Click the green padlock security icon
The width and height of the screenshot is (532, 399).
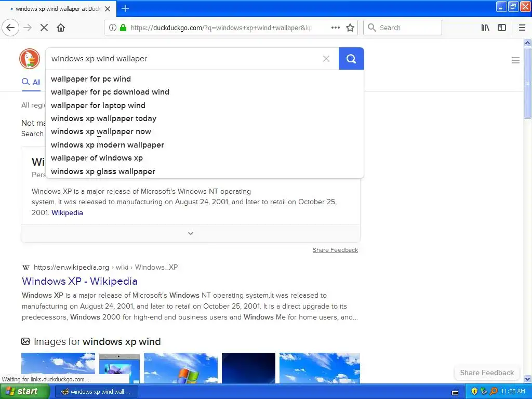123,28
